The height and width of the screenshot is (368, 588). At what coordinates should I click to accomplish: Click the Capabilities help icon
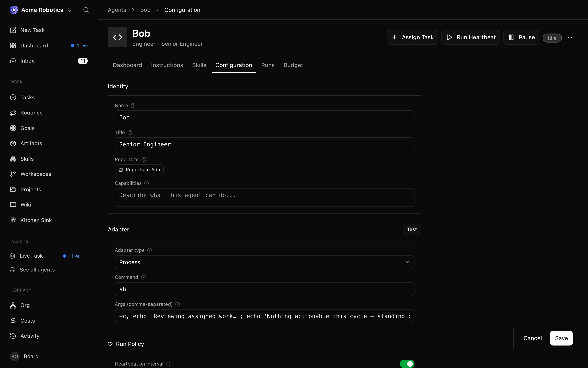coord(147,183)
